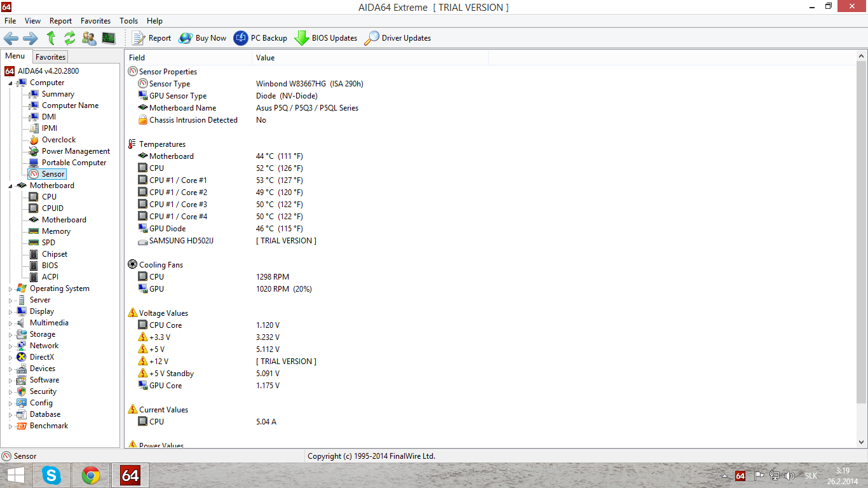This screenshot has width=868, height=488.
Task: Select Computer Name in the tree
Action: tap(70, 105)
